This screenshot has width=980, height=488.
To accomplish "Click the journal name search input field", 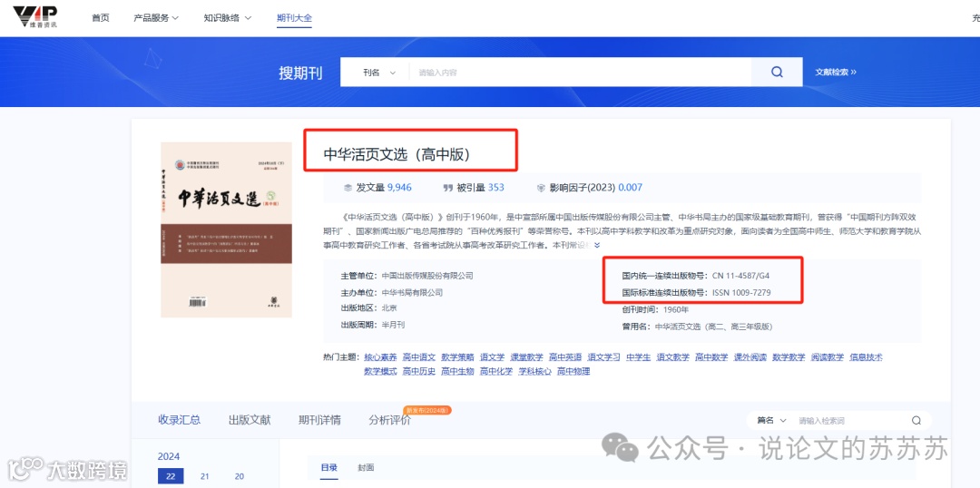I will click(x=580, y=73).
